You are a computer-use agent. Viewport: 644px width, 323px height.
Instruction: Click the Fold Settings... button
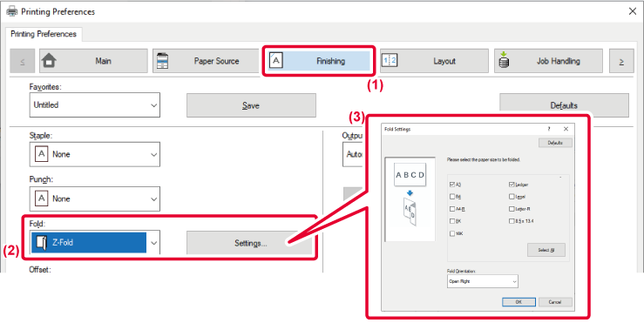[251, 243]
